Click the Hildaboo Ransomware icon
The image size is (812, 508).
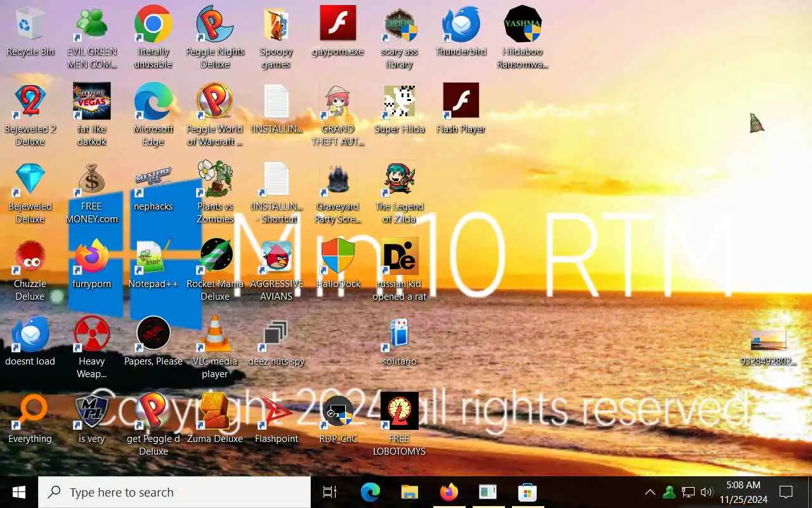click(523, 24)
